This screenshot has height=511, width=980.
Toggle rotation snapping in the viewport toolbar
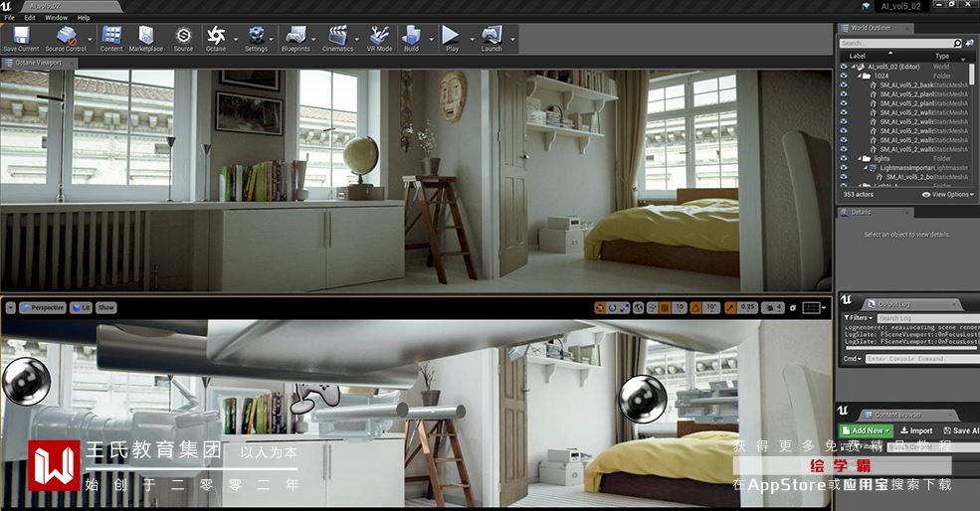point(695,307)
